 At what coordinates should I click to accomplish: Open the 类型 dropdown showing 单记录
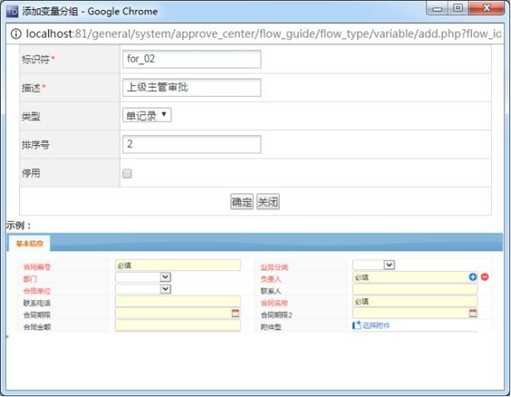coord(147,115)
